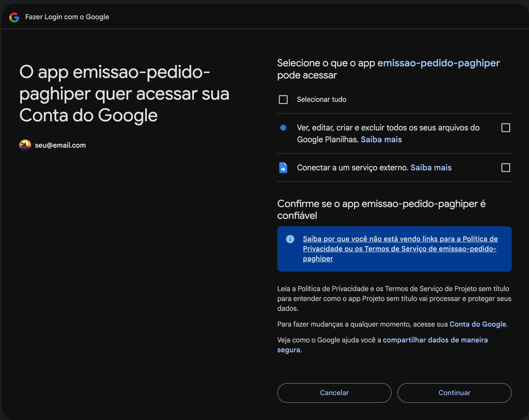The height and width of the screenshot is (420, 529).
Task: Enable Google Planilhas file access checkbox
Action: click(506, 128)
